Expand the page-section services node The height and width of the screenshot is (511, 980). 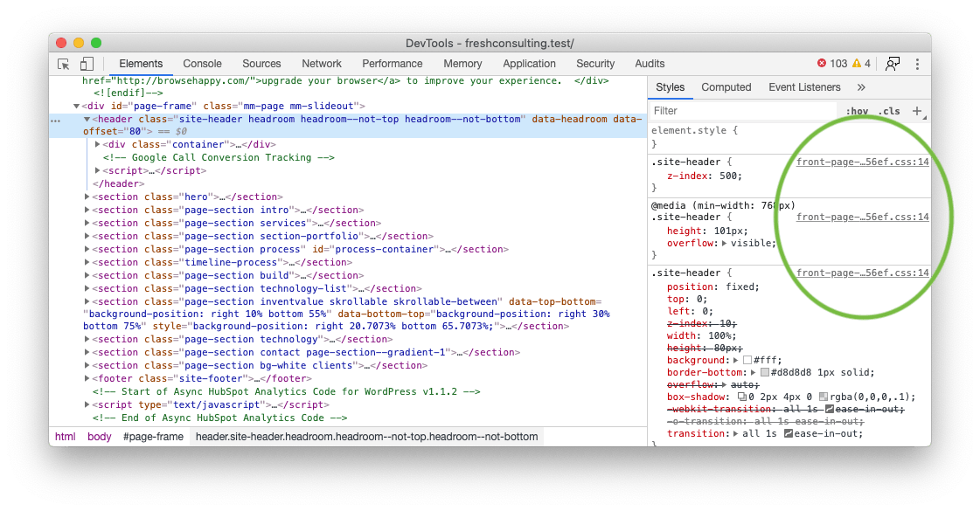pos(87,223)
